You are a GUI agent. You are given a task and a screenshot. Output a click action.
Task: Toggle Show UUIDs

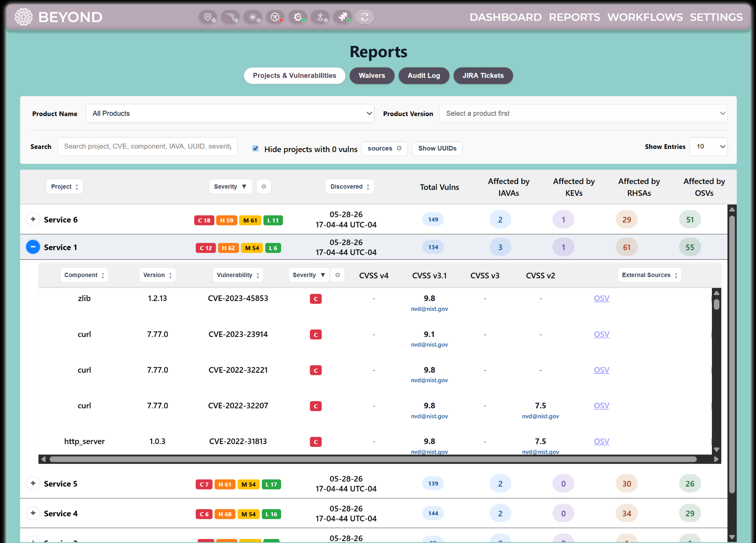pyautogui.click(x=437, y=149)
